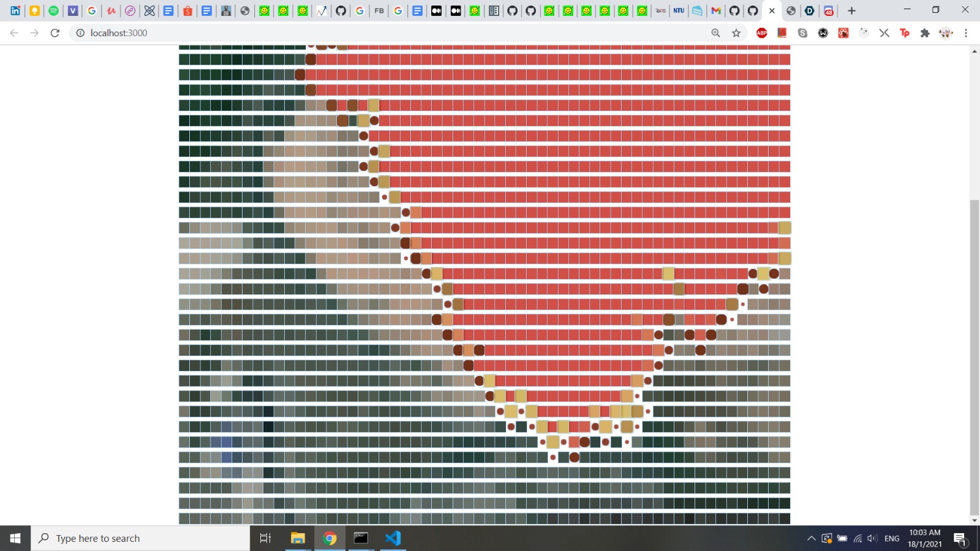Go back to previous page

click(x=14, y=33)
